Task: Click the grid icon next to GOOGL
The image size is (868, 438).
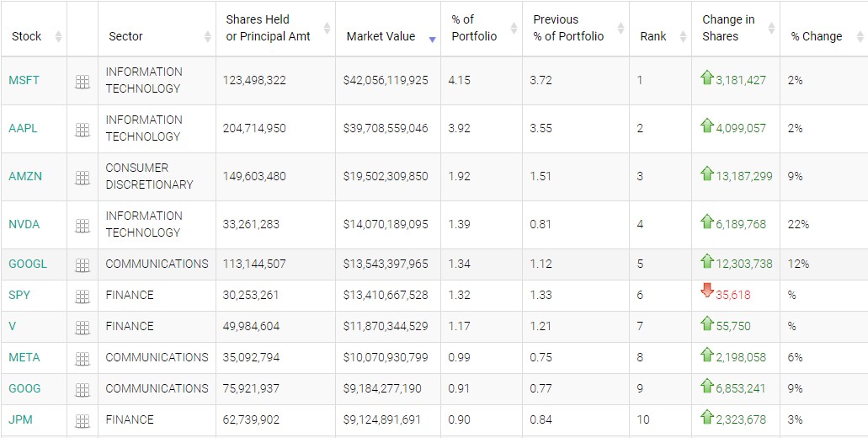Action: [83, 265]
